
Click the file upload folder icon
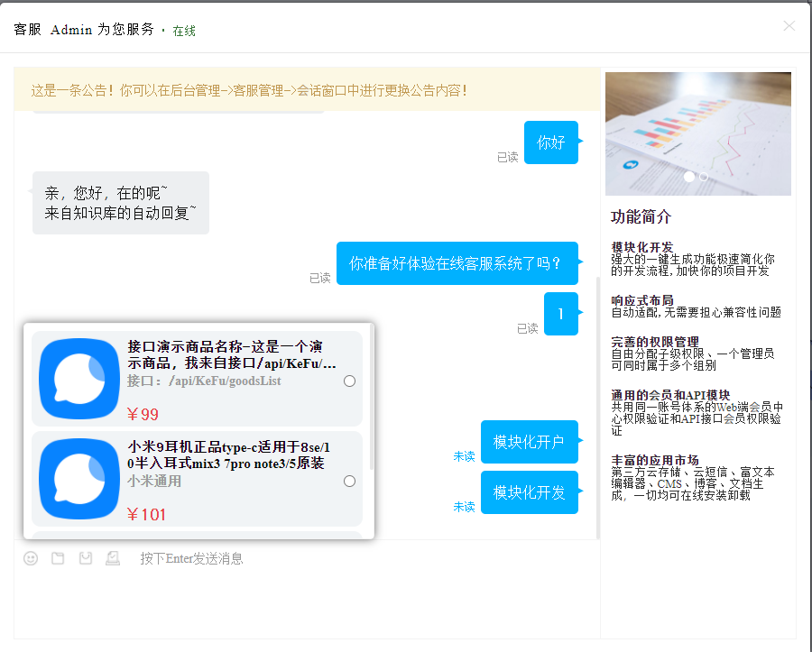tap(58, 559)
